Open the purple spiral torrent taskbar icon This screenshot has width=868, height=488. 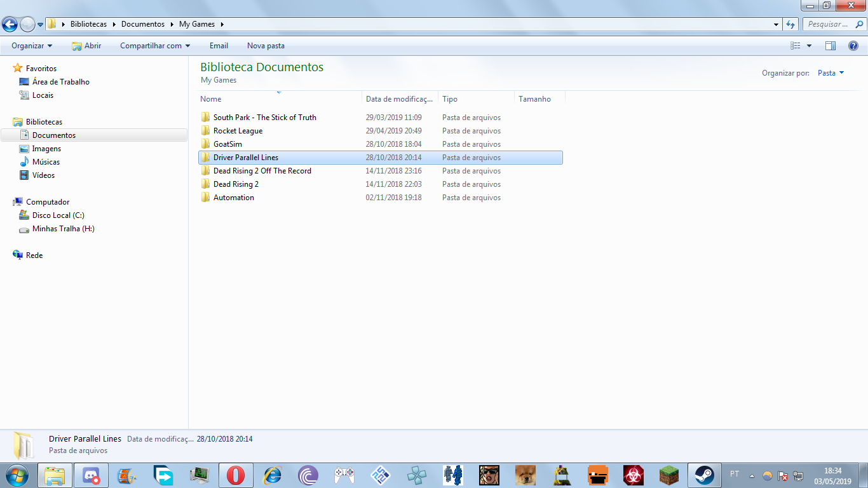tap(308, 475)
